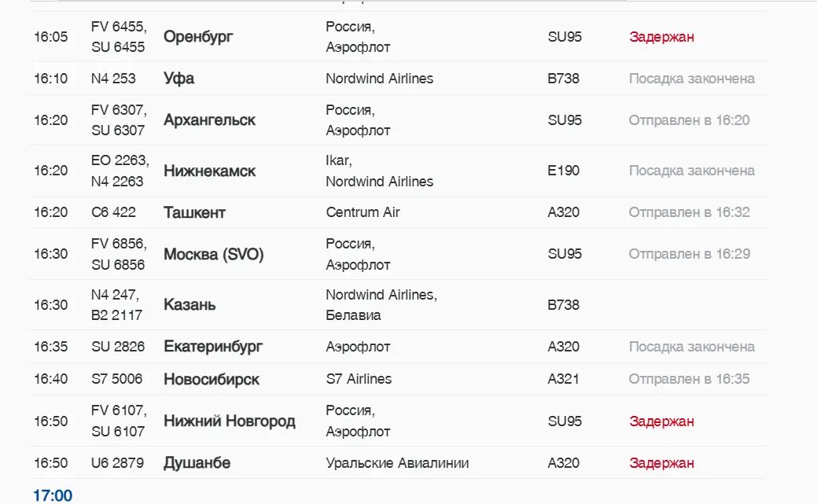Screen dimensions: 817x504
Task: Click the delayed status of the Оренбург flight
Action: coord(661,37)
